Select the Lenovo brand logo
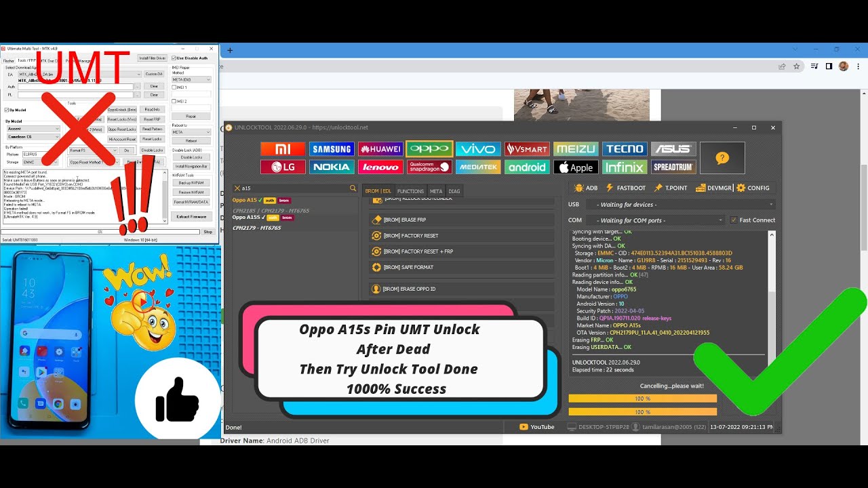The height and width of the screenshot is (488, 868). pyautogui.click(x=380, y=167)
